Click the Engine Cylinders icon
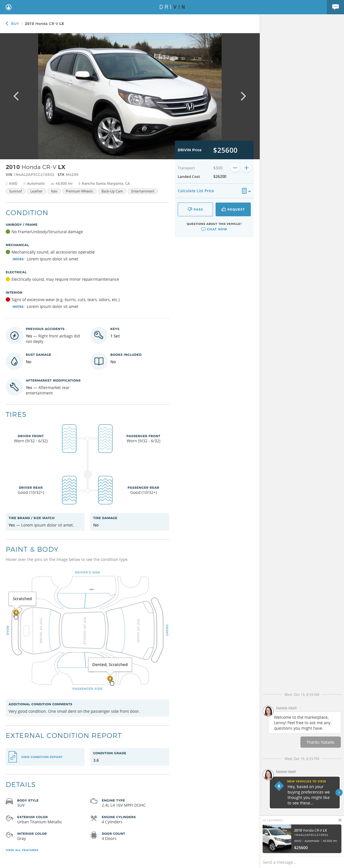The image size is (344, 868). click(94, 818)
